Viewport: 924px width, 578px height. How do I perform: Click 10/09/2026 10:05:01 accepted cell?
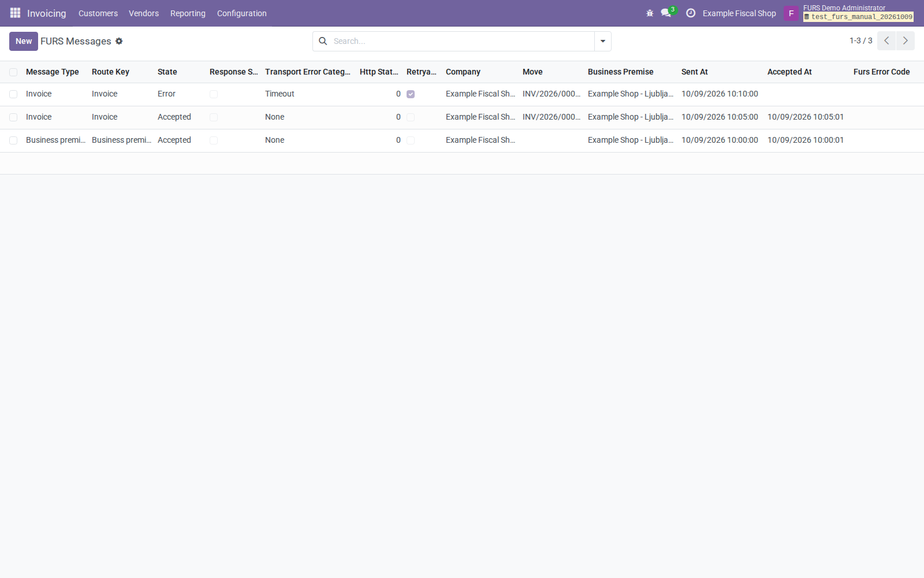[x=806, y=117]
